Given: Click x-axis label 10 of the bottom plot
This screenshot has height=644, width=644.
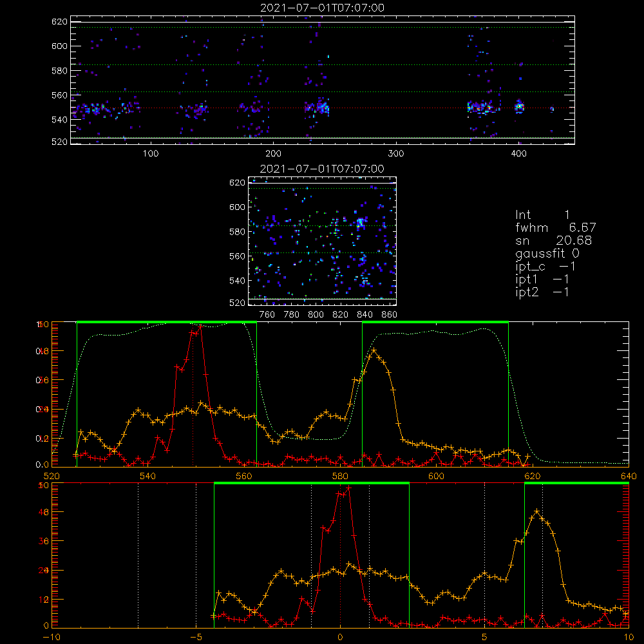Looking at the screenshot, I should 629,638.
